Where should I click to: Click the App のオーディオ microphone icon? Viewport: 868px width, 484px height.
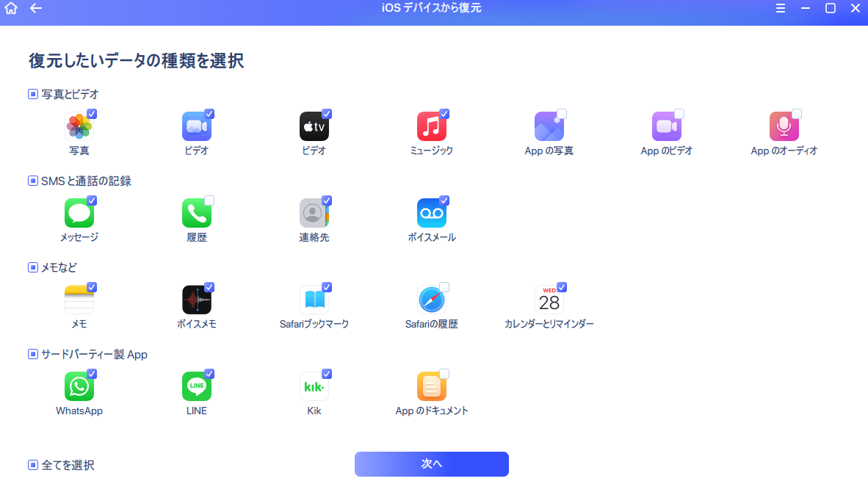pos(784,126)
